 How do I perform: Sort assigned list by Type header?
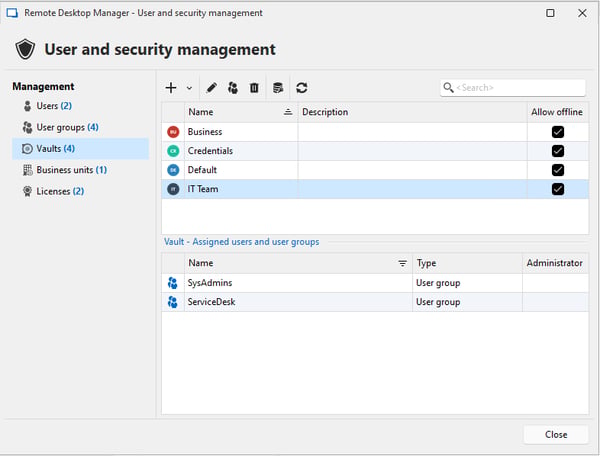(467, 263)
